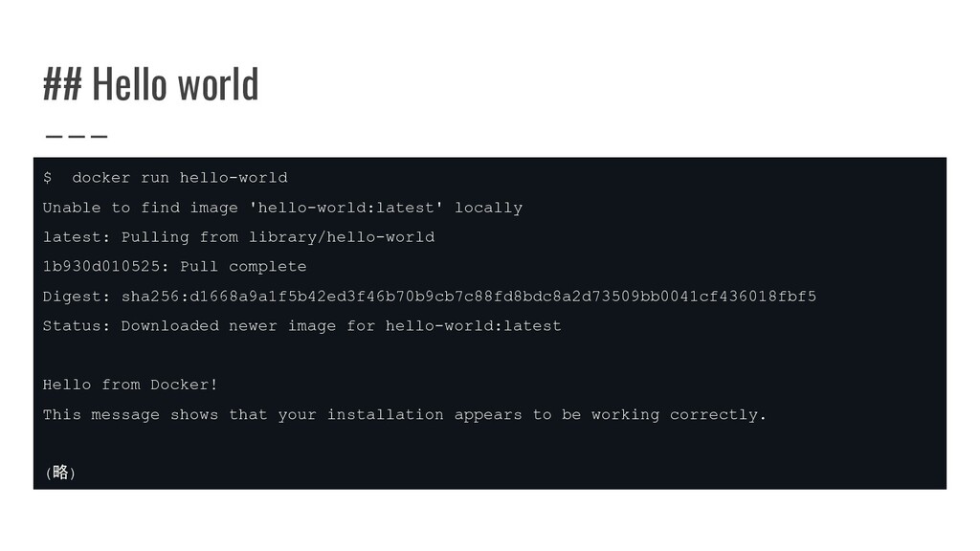Click the empty line above 'Hello from Docker!'
This screenshot has height=551, width=980.
tap(489, 356)
